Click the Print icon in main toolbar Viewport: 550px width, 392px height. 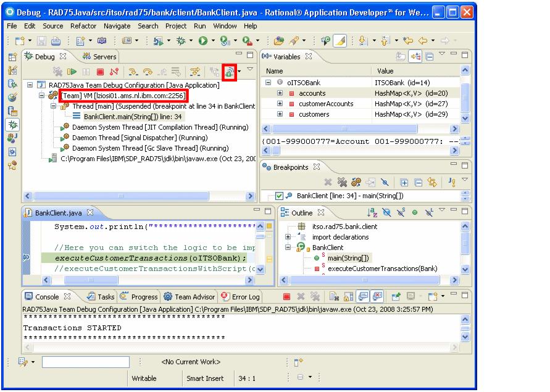coord(56,41)
